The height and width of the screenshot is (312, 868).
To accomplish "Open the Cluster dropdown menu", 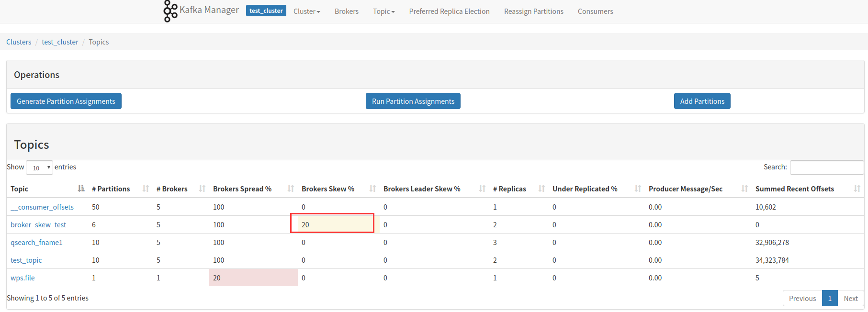I will click(307, 11).
